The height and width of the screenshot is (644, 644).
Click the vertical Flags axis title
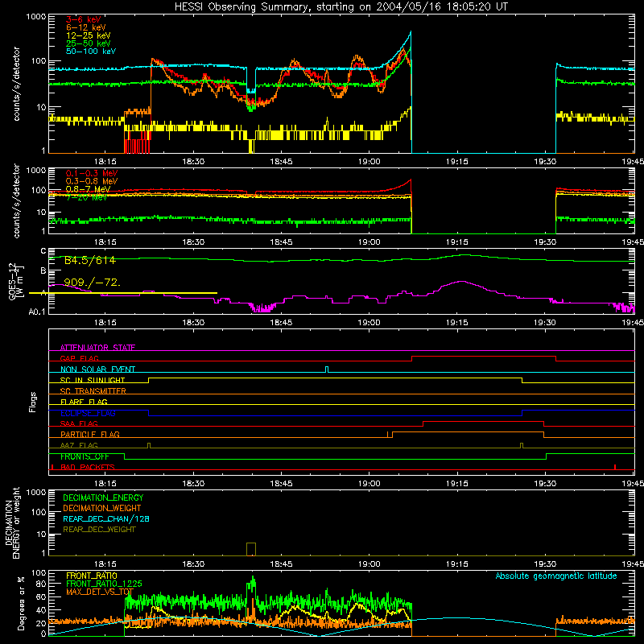click(32, 402)
